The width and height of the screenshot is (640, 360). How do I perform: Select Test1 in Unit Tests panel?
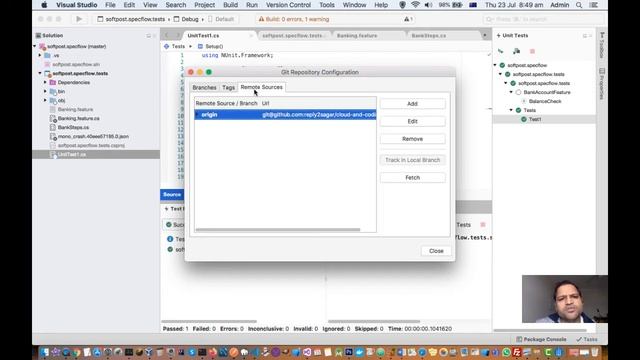(535, 119)
